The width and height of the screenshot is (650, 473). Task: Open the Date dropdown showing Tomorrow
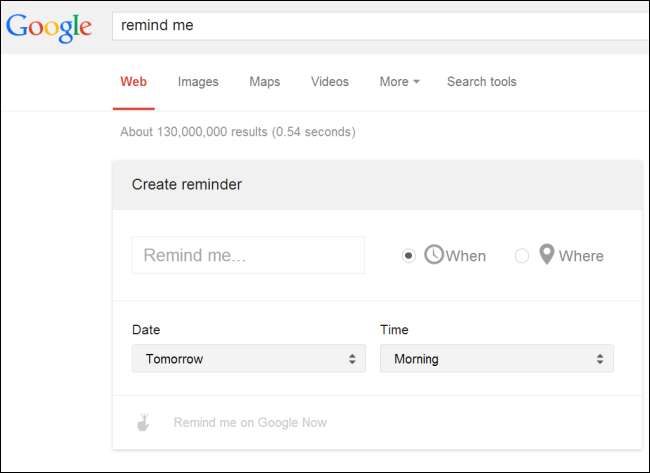248,358
